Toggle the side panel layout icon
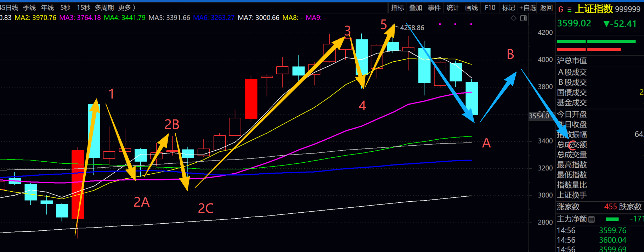Viewport: 644px width, 252px height. 524,18
